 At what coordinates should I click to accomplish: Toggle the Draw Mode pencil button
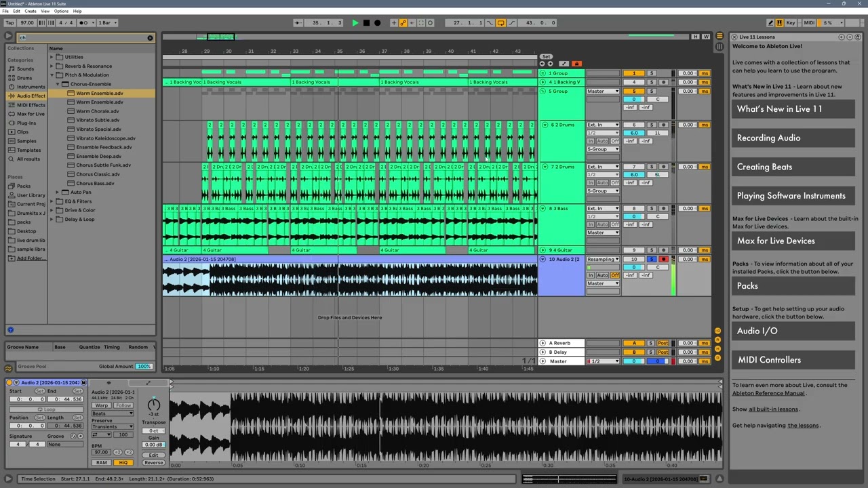(770, 23)
